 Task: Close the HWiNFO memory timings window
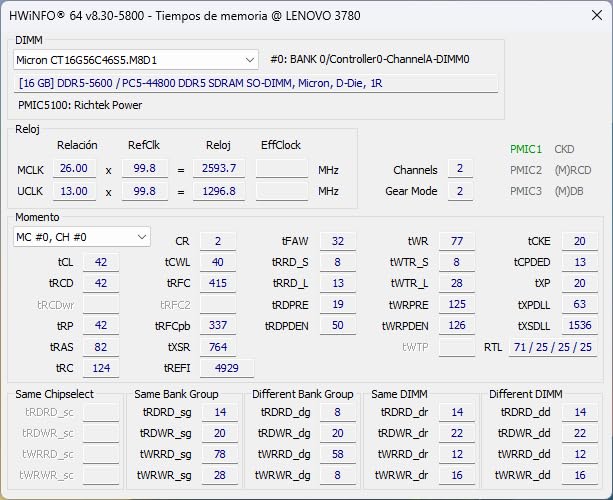tap(597, 15)
